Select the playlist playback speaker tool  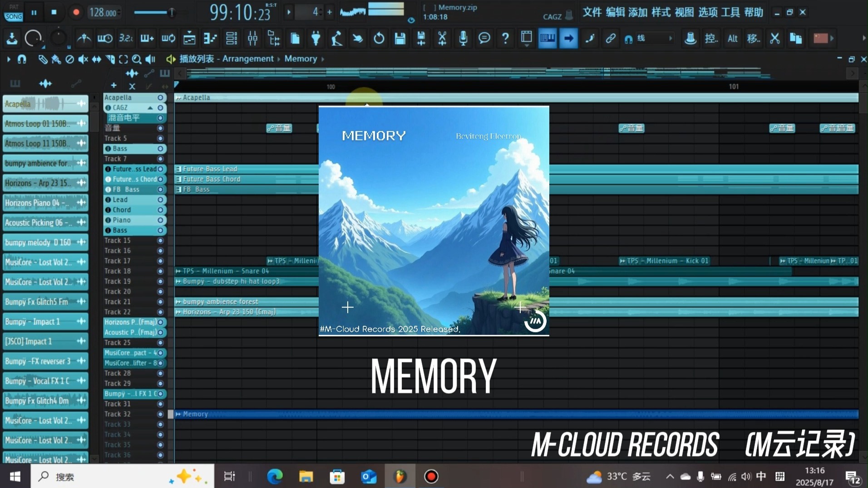(x=150, y=59)
